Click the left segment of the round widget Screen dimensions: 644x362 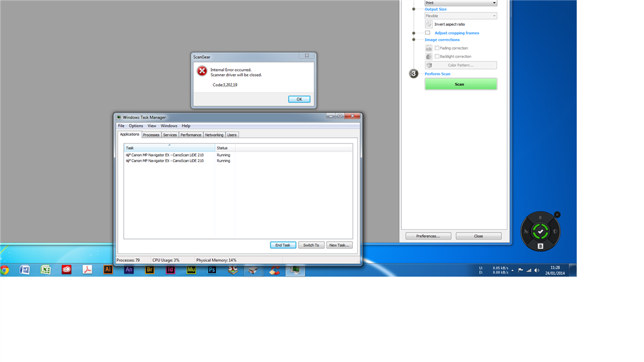click(x=526, y=232)
